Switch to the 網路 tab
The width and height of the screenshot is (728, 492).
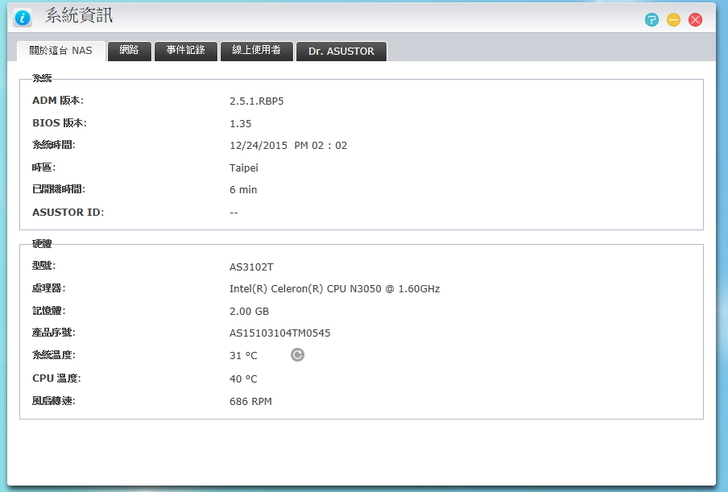pyautogui.click(x=129, y=51)
